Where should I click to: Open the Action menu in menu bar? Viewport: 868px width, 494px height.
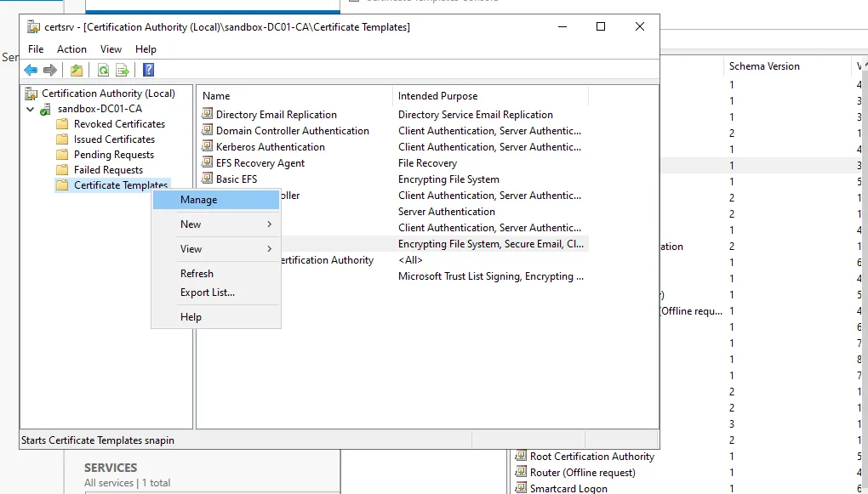[x=71, y=49]
